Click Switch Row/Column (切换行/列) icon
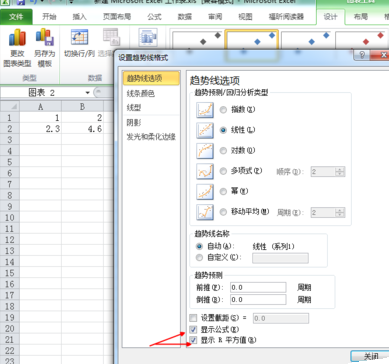Image resolution: width=389 pixels, height=364 pixels. tap(79, 37)
